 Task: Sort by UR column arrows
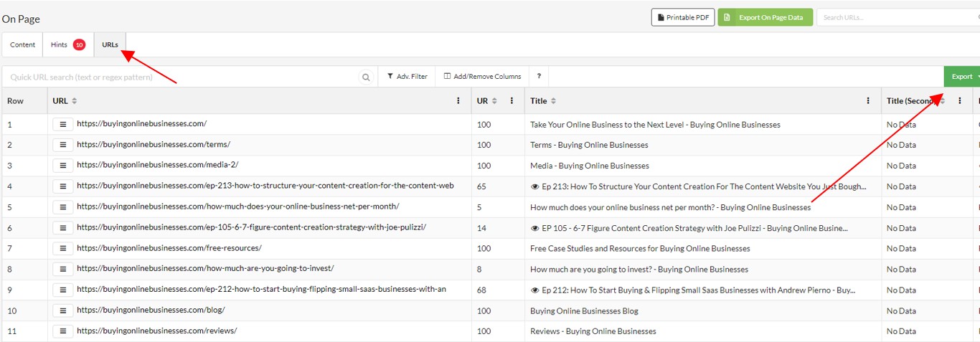tap(494, 101)
